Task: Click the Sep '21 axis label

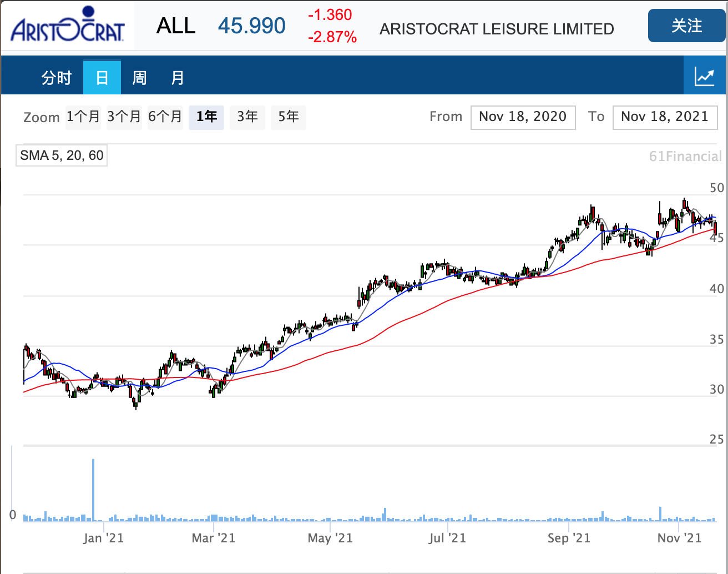Action: tap(569, 538)
